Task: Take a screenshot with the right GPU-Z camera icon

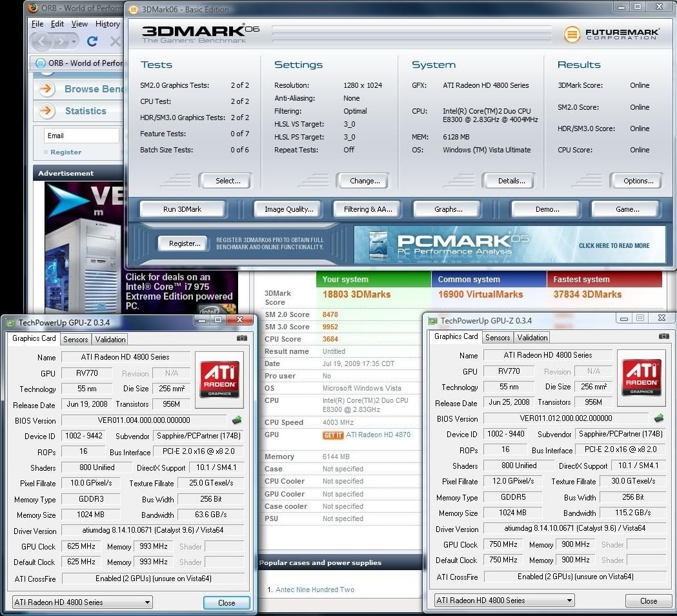Action: click(x=663, y=336)
